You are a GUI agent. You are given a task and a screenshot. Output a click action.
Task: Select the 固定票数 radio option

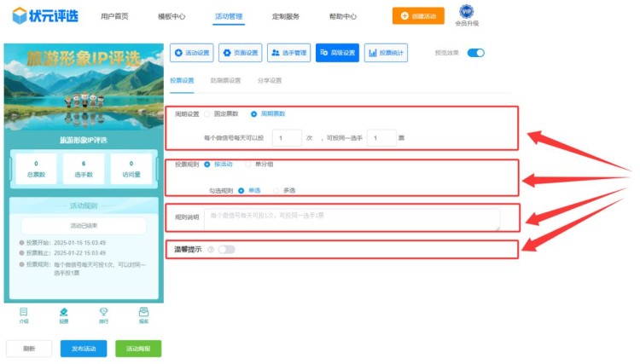point(207,113)
